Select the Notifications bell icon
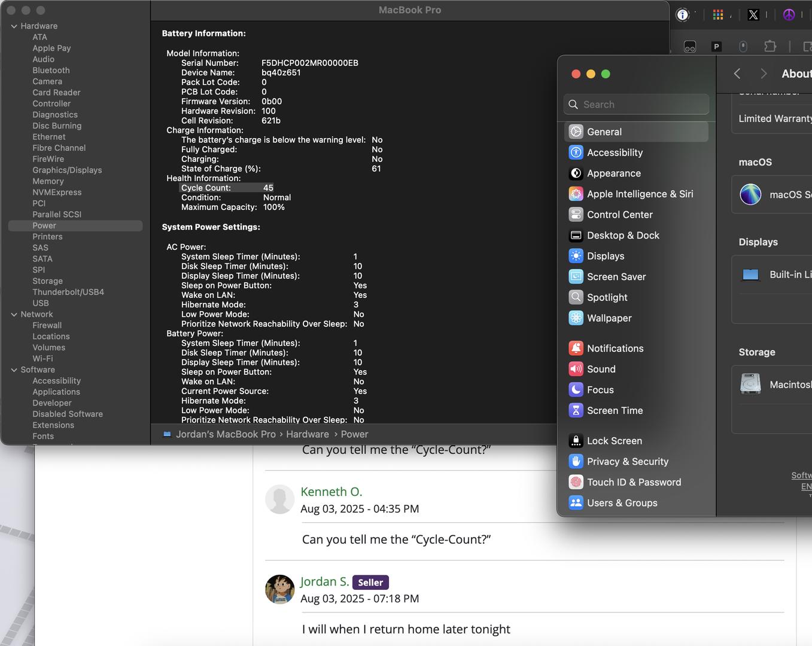Image resolution: width=812 pixels, height=646 pixels. pyautogui.click(x=576, y=348)
